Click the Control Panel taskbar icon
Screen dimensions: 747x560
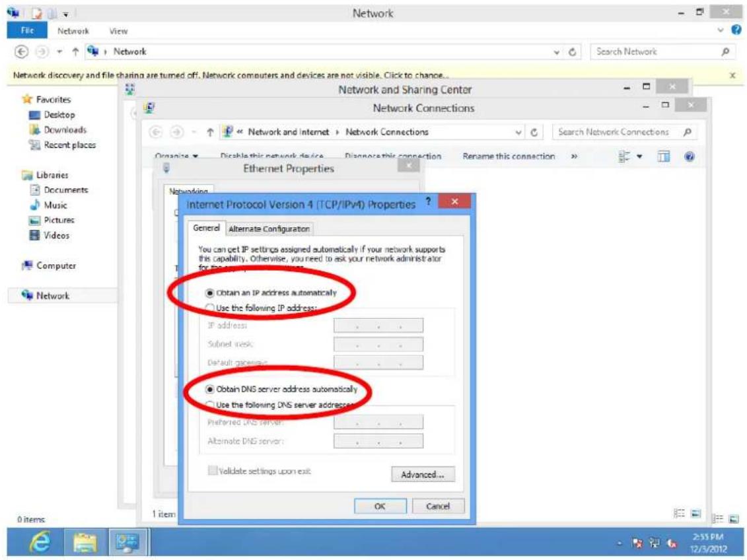(127, 542)
